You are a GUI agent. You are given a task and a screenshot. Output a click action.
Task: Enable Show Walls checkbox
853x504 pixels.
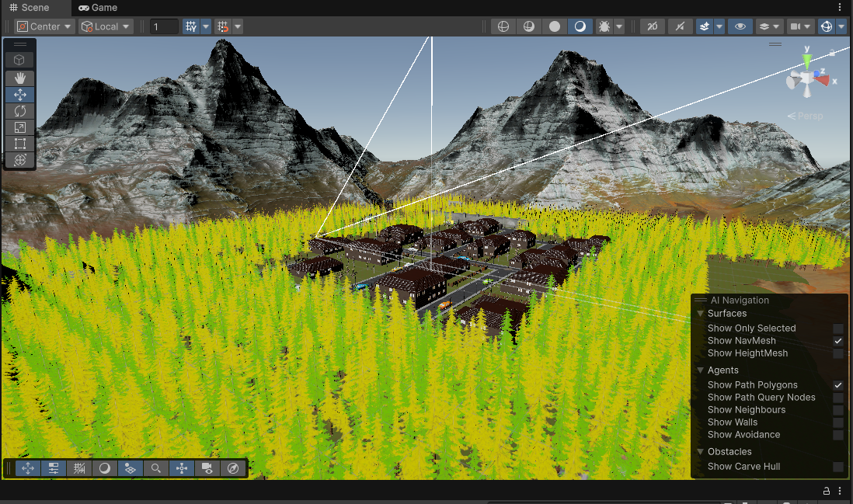click(x=838, y=422)
